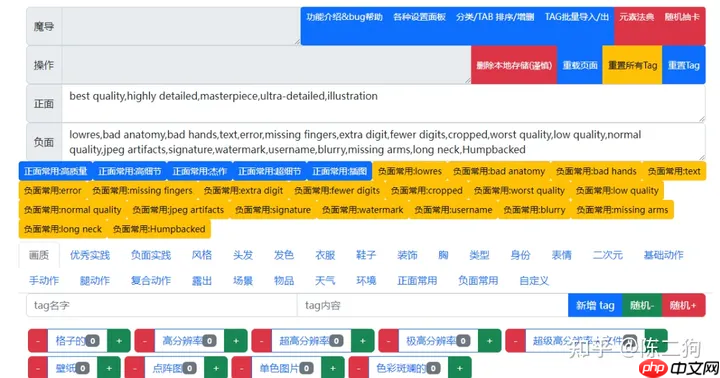Image resolution: width=720 pixels, height=378 pixels.
Task: Click minus button beside 色彩斑斓的 tag
Action: click(359, 368)
